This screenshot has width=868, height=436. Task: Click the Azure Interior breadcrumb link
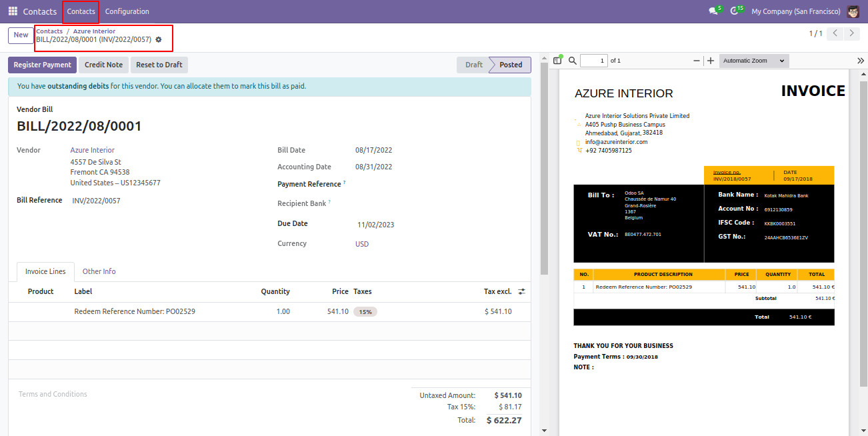pyautogui.click(x=94, y=31)
